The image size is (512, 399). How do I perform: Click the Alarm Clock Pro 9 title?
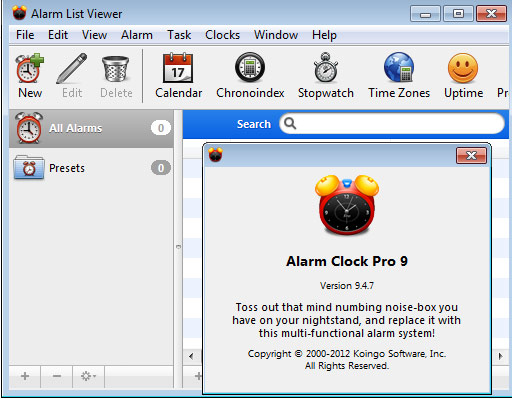pos(347,261)
